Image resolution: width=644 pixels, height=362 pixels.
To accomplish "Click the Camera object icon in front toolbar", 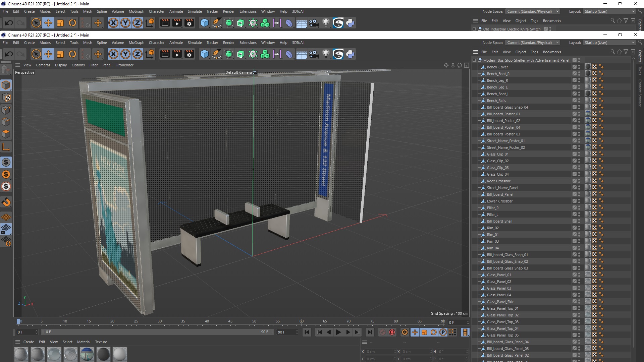I will 314,54.
